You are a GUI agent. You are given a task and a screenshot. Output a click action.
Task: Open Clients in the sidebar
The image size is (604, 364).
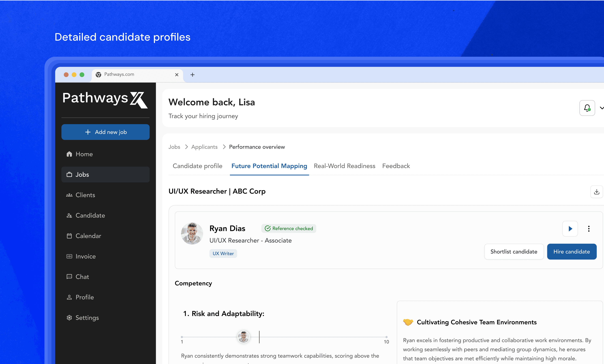[105, 195]
